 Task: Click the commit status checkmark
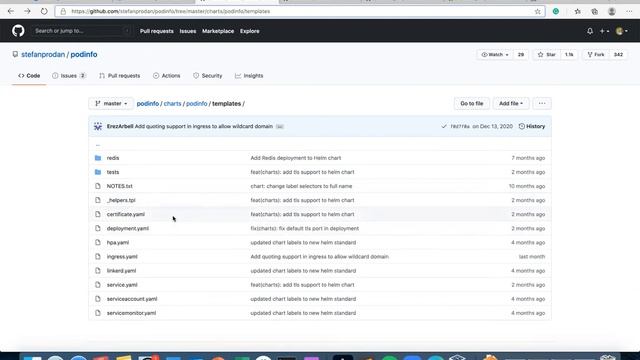coord(444,127)
